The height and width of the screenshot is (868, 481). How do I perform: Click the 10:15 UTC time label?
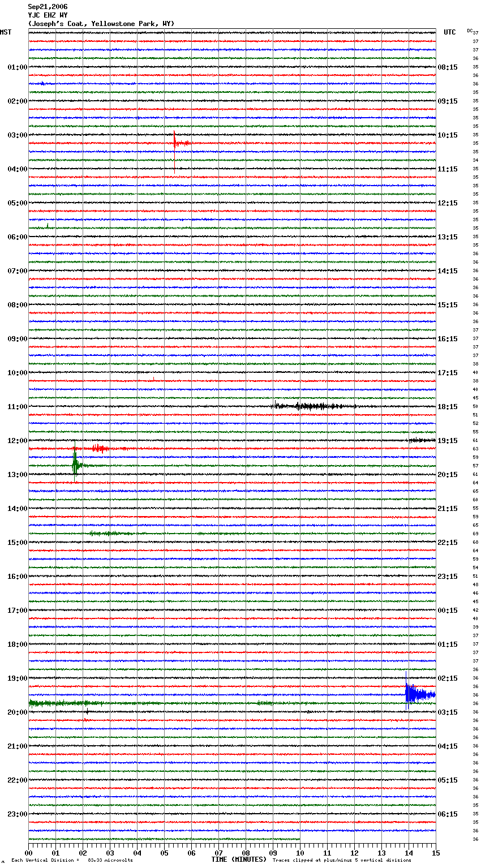(448, 135)
